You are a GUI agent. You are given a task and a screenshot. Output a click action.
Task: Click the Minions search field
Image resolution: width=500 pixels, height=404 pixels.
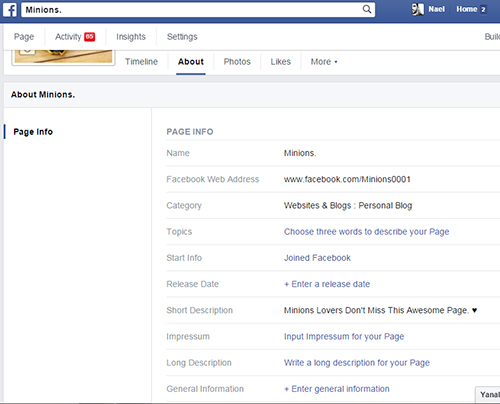click(x=198, y=10)
